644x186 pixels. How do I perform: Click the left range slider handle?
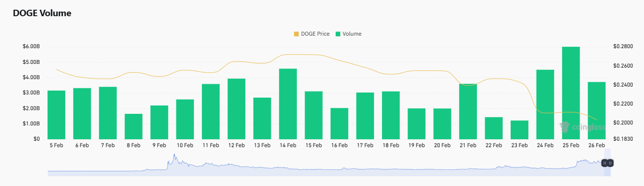pyautogui.click(x=605, y=163)
